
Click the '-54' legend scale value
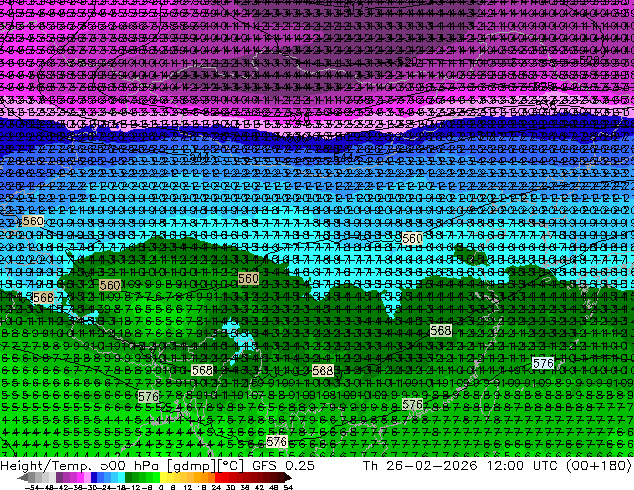pos(32,487)
